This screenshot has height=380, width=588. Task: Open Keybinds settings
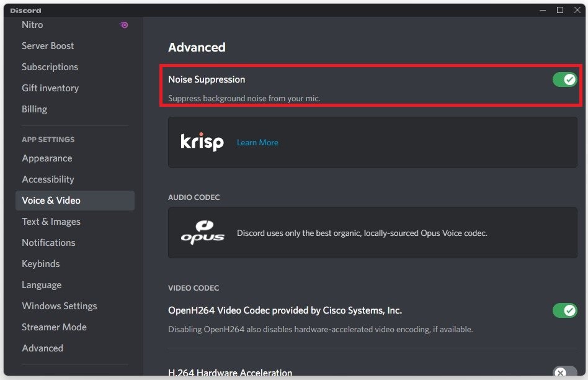[x=75, y=264]
